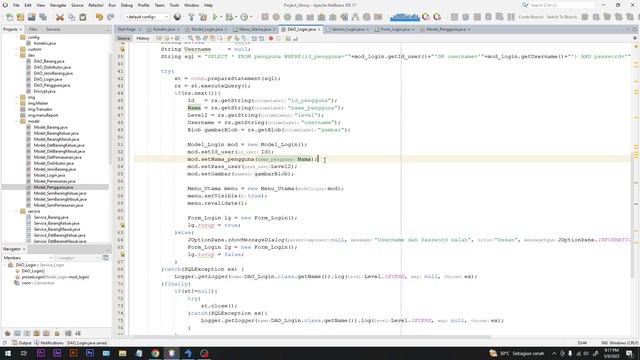Image resolution: width=640 pixels, height=360 pixels.
Task: Open Windows Start menu
Action: pyautogui.click(x=8, y=353)
